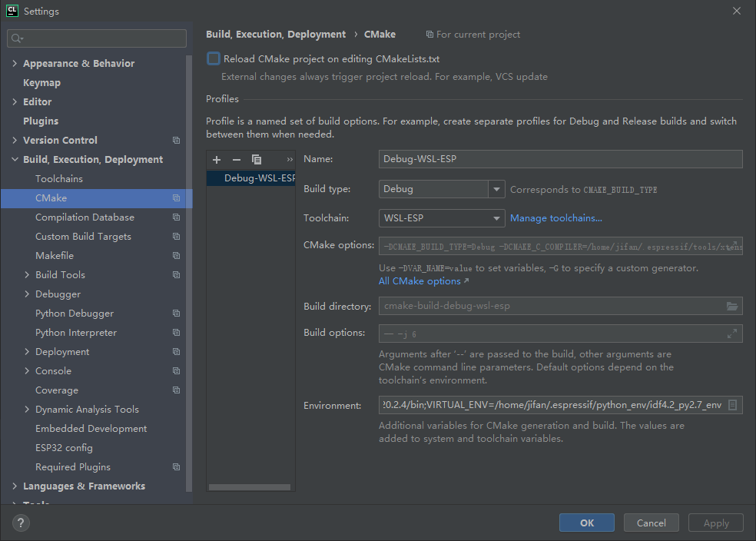Screen dimensions: 756x541
Task: Open the Environment variables editor icon
Action: 732,404
